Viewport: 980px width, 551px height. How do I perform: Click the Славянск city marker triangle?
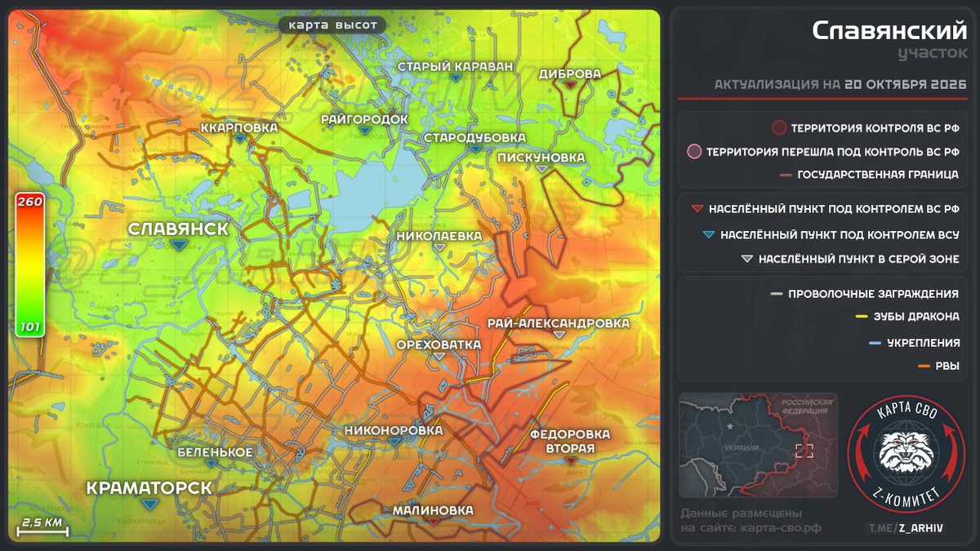(x=179, y=246)
